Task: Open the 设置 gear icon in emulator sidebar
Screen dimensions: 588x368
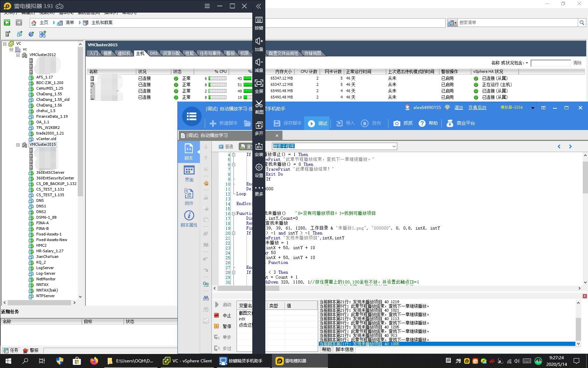Action: tap(259, 168)
